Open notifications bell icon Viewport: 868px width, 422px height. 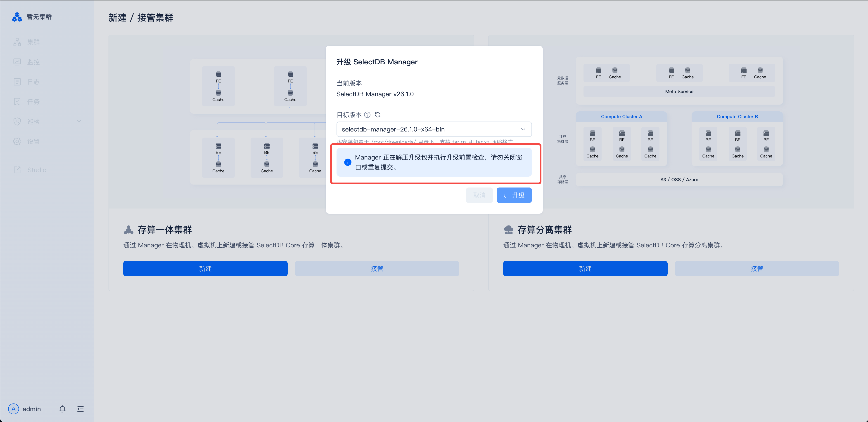(x=62, y=409)
